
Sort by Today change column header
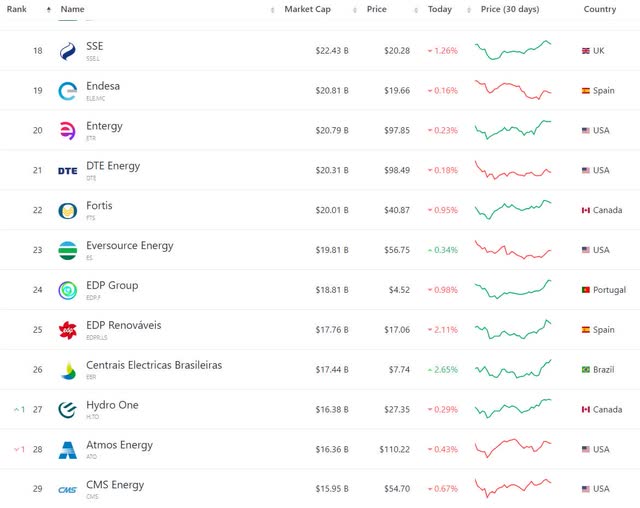tap(440, 9)
